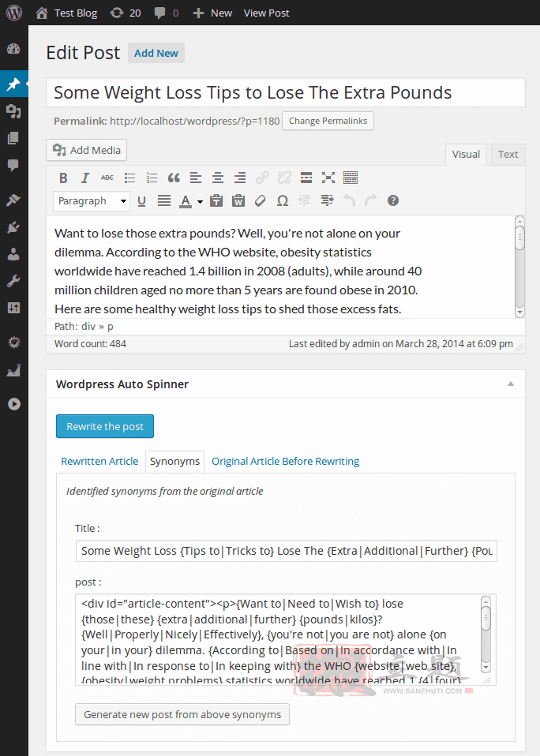
Task: Insert a numbered list
Action: (152, 178)
